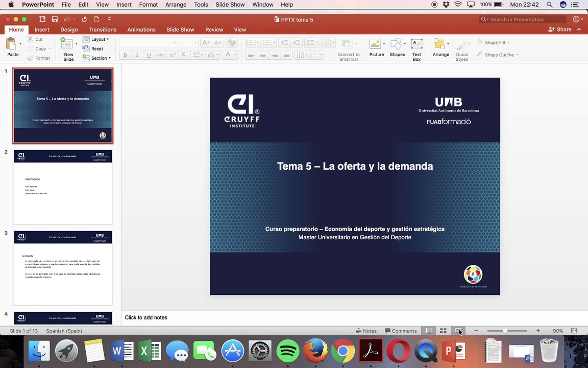Image resolution: width=588 pixels, height=368 pixels.
Task: Click the zoom slider handle
Action: 505,331
